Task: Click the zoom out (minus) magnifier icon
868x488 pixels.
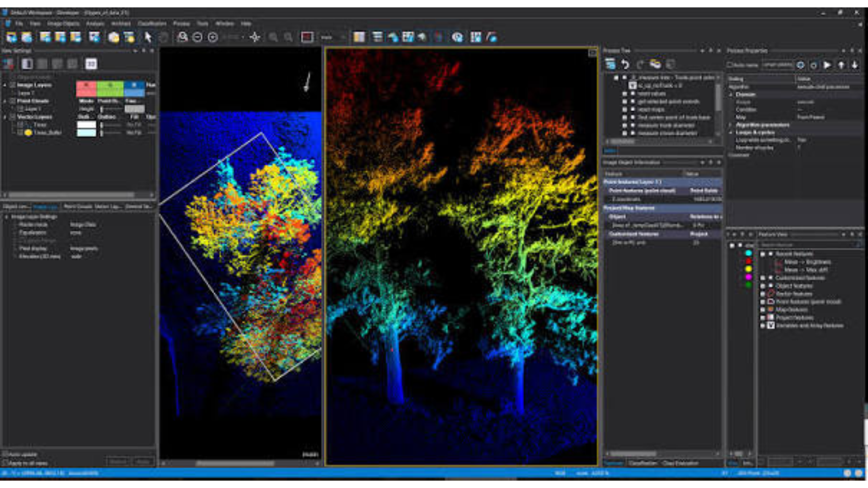Action: click(x=197, y=37)
